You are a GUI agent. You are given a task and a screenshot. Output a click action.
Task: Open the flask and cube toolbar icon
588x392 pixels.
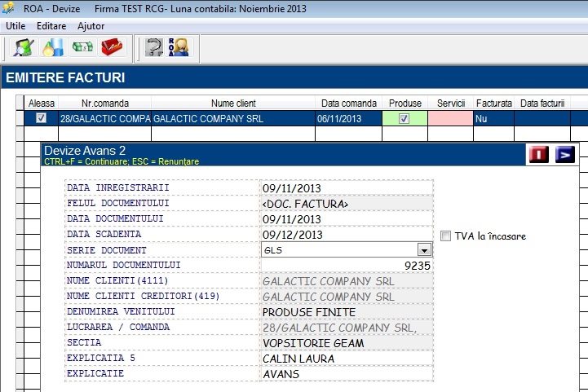click(x=53, y=47)
